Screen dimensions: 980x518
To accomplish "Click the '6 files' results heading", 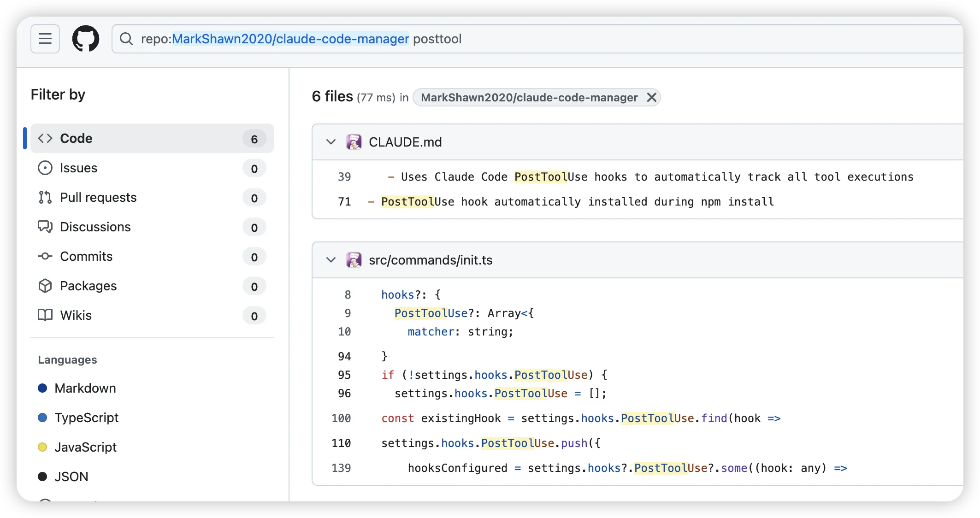I will pos(332,96).
